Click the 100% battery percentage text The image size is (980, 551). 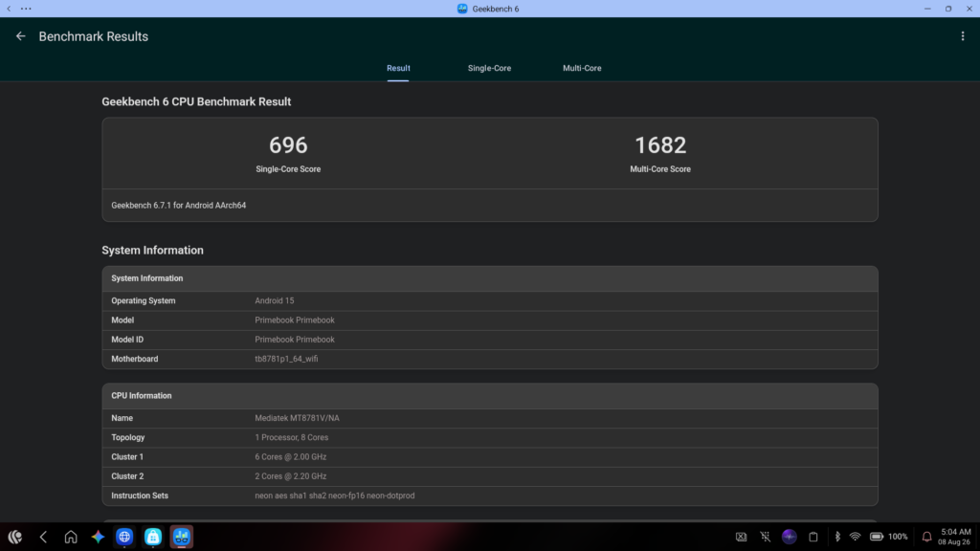pos(898,537)
